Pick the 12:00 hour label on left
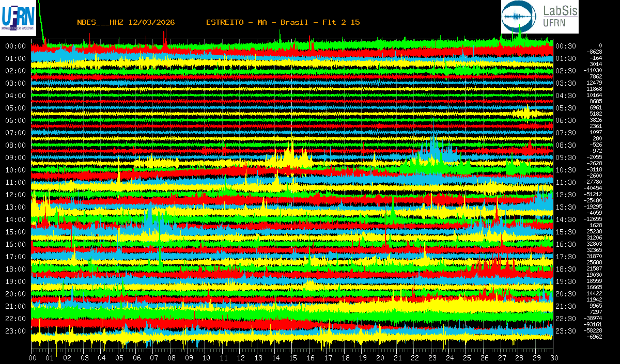This screenshot has width=620, height=364. [16, 195]
